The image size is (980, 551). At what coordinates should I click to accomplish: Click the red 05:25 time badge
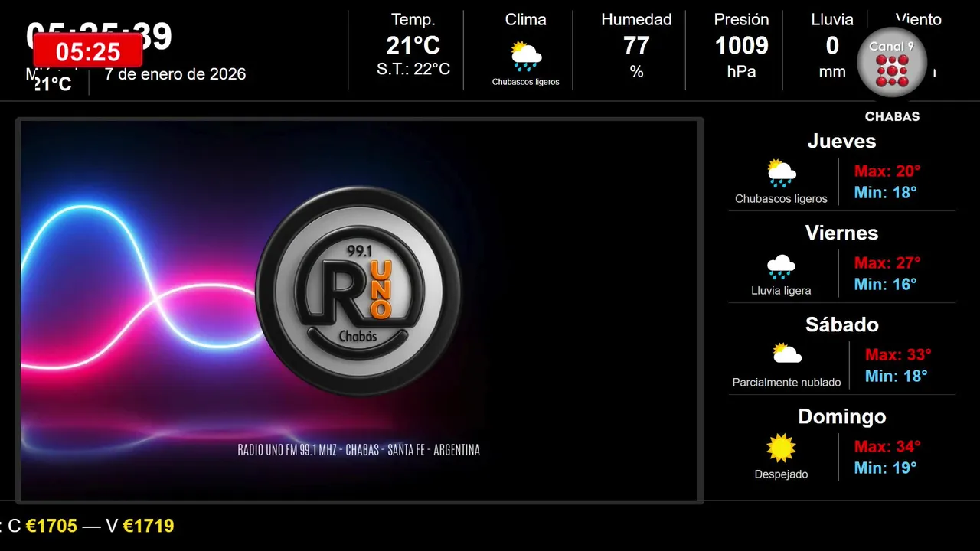tap(88, 51)
